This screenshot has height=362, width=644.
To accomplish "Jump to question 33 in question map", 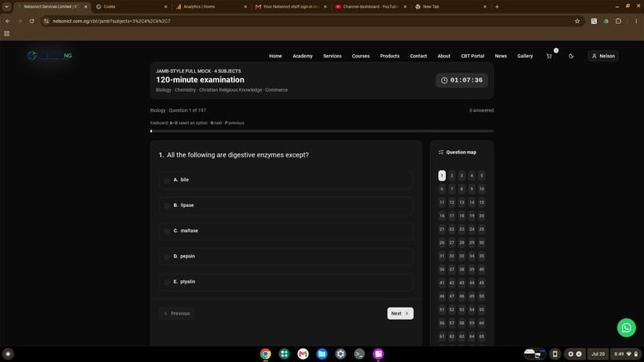I will (462, 256).
